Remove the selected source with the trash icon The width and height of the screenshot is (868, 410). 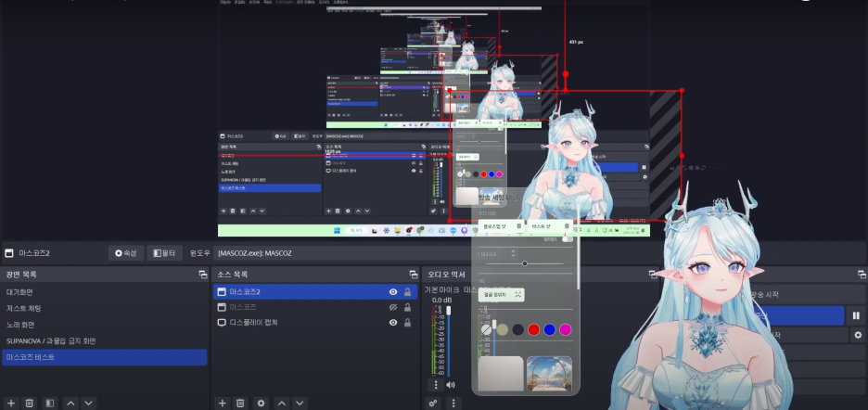click(240, 403)
